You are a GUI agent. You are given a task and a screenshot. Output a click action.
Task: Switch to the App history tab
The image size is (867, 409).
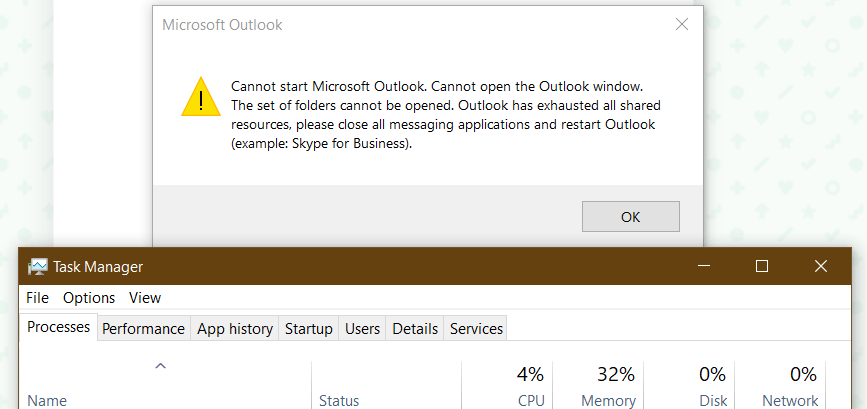click(235, 328)
